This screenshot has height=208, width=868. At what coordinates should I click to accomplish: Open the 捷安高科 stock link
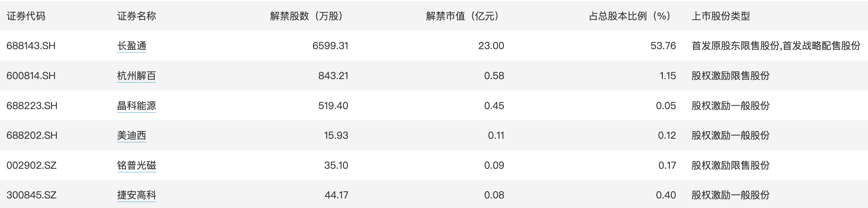(x=136, y=195)
